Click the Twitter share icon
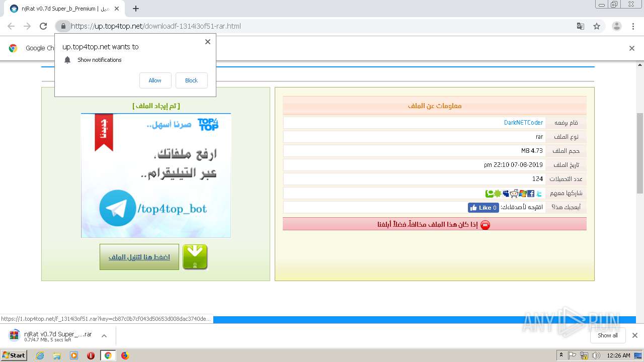This screenshot has width=644, height=362. (539, 194)
